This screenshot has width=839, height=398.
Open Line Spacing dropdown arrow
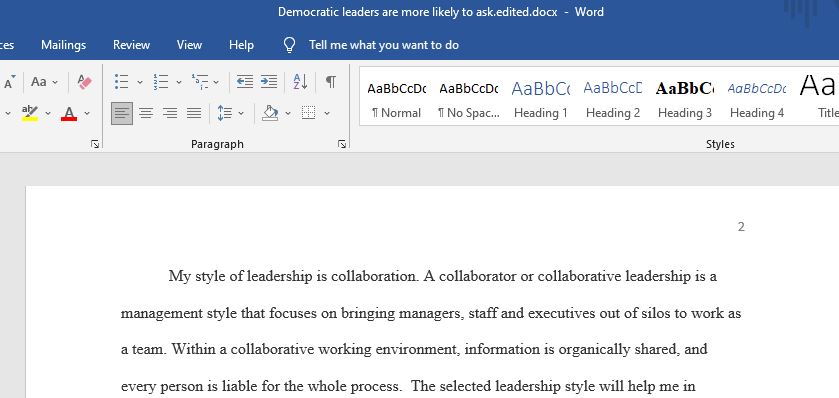pos(241,113)
